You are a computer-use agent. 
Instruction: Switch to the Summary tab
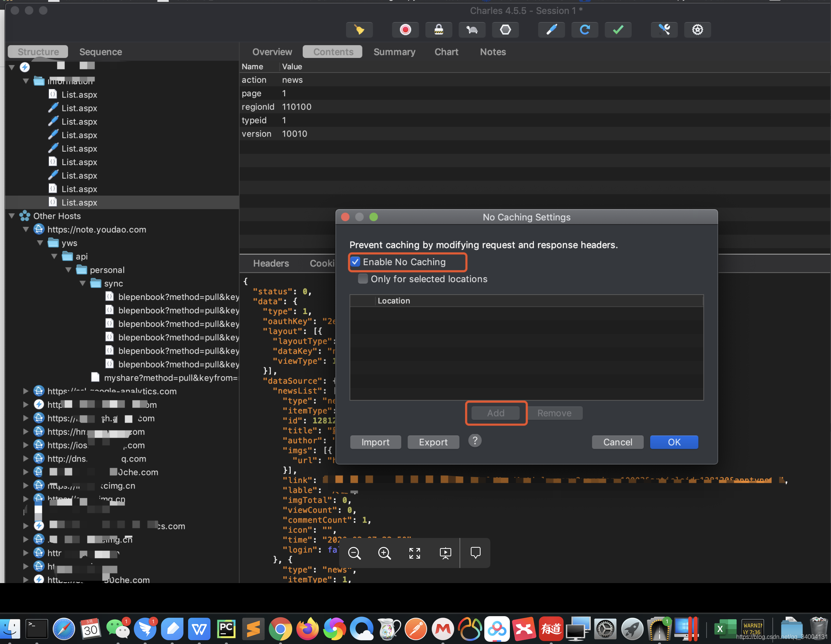point(394,51)
